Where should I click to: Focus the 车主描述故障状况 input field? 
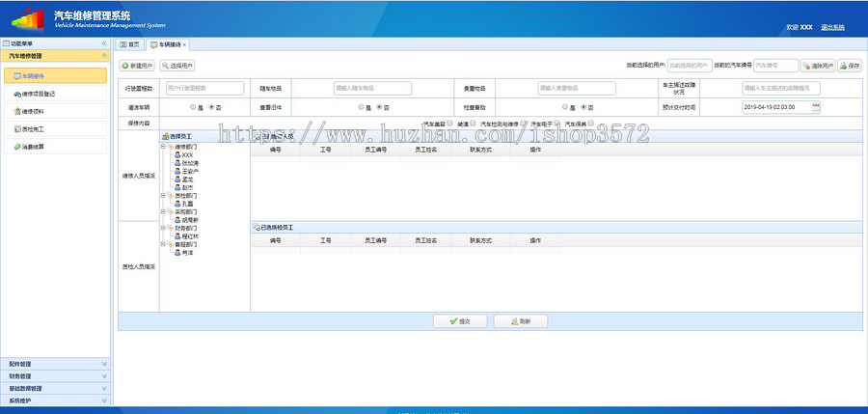[781, 88]
